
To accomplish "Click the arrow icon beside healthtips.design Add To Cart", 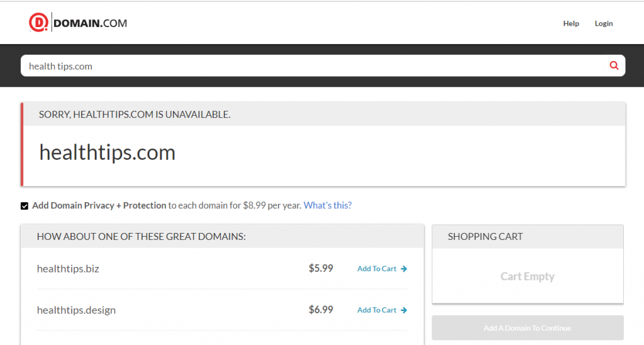I will (x=404, y=310).
